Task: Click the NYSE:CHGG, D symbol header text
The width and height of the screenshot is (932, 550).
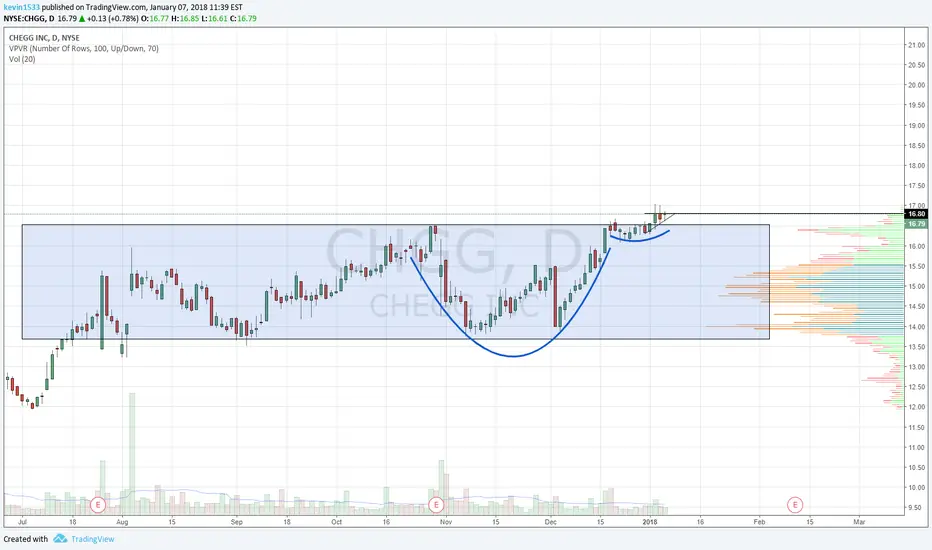Action: pyautogui.click(x=29, y=18)
